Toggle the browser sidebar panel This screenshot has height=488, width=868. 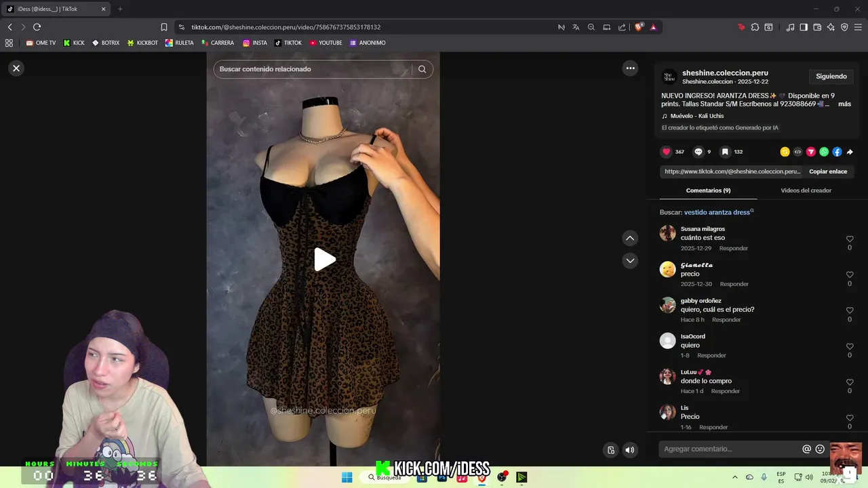pyautogui.click(x=804, y=27)
